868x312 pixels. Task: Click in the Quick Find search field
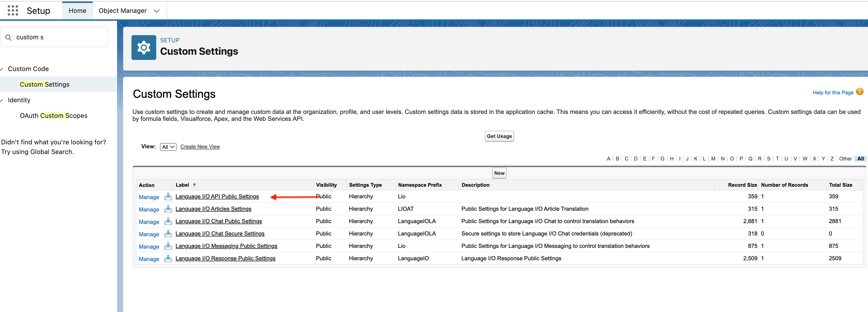tap(54, 37)
